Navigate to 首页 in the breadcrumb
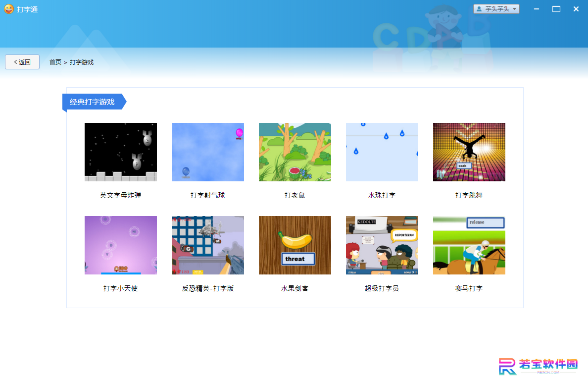The image size is (588, 379). (x=55, y=62)
